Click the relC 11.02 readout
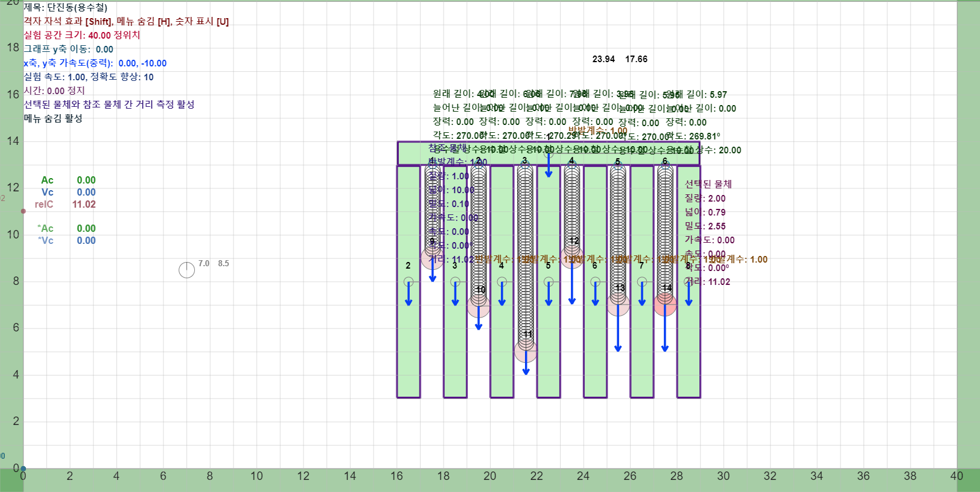 [65, 205]
